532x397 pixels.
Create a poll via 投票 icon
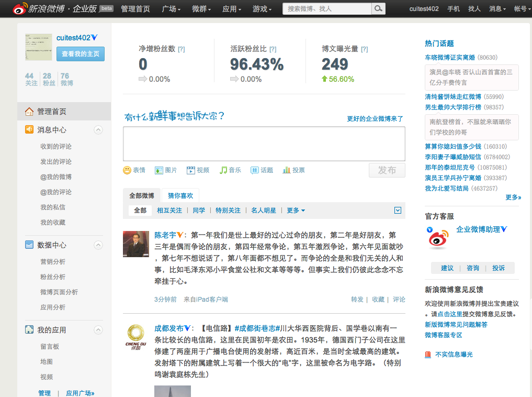(x=286, y=170)
